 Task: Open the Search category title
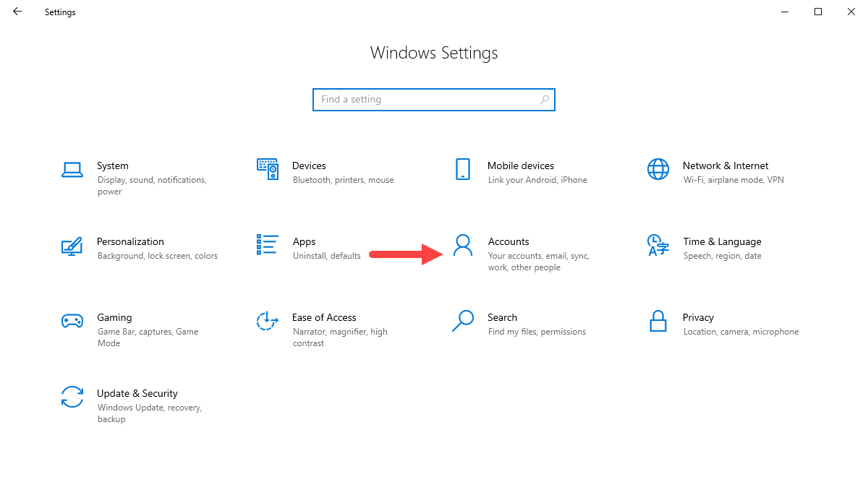pyautogui.click(x=502, y=317)
